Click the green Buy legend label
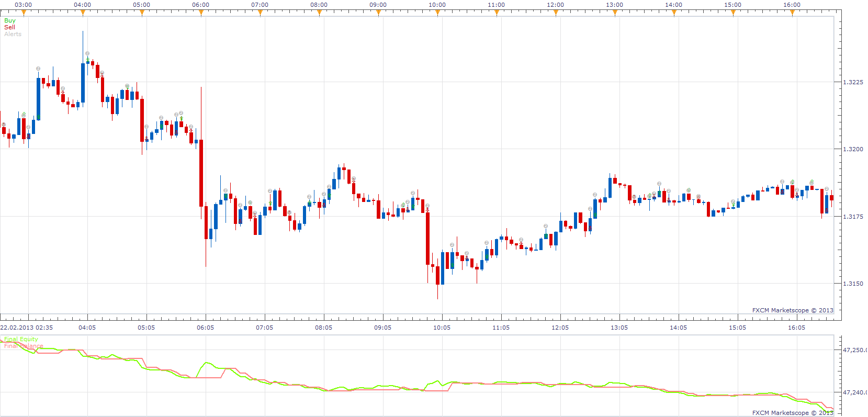This screenshot has width=868, height=417. (x=10, y=20)
